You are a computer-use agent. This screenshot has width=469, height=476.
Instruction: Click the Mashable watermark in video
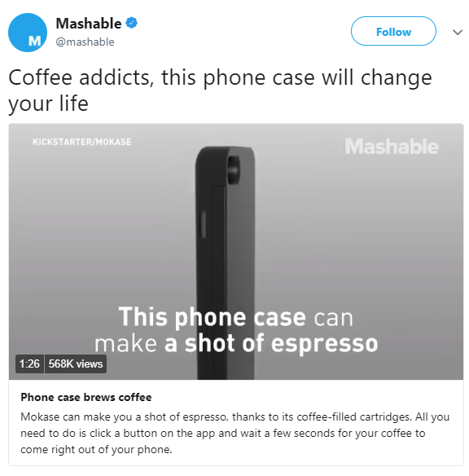click(x=392, y=147)
